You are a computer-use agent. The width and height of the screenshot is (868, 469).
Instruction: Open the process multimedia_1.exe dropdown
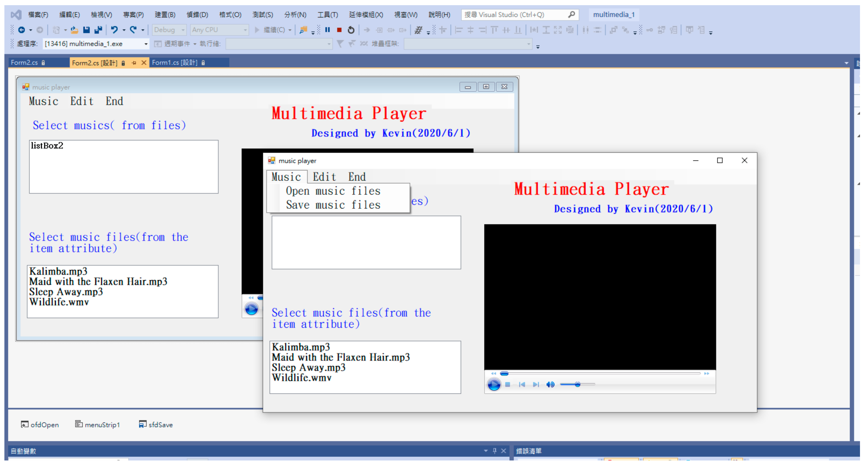pyautogui.click(x=146, y=44)
